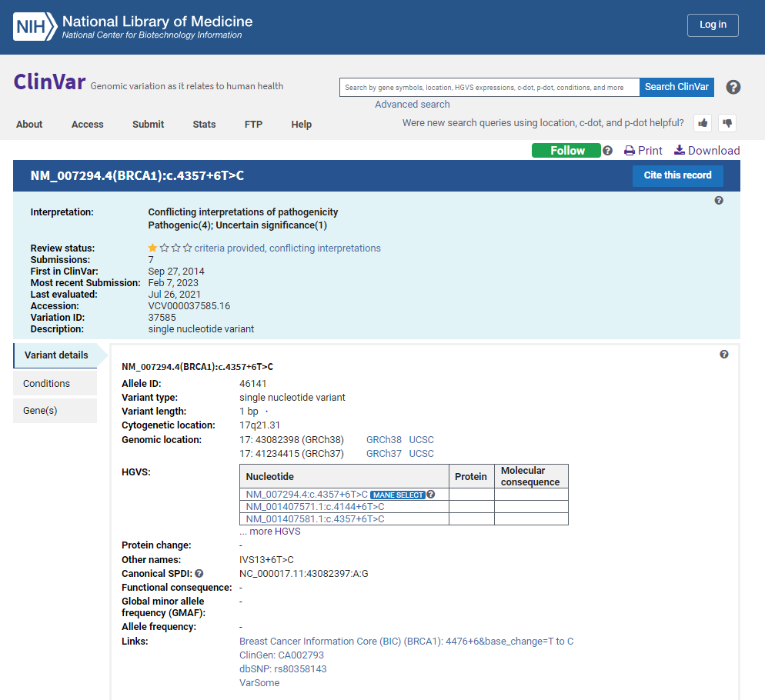Open help icon next to Search ClinVar
Viewport: 765px width, 700px height.
[733, 87]
